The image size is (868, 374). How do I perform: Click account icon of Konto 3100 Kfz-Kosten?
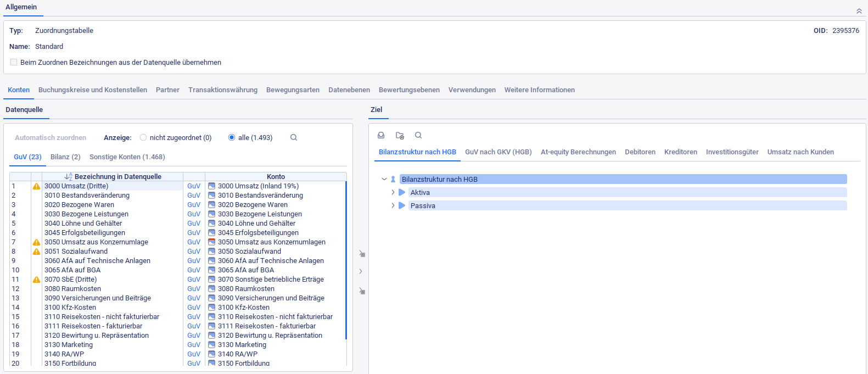click(x=211, y=308)
